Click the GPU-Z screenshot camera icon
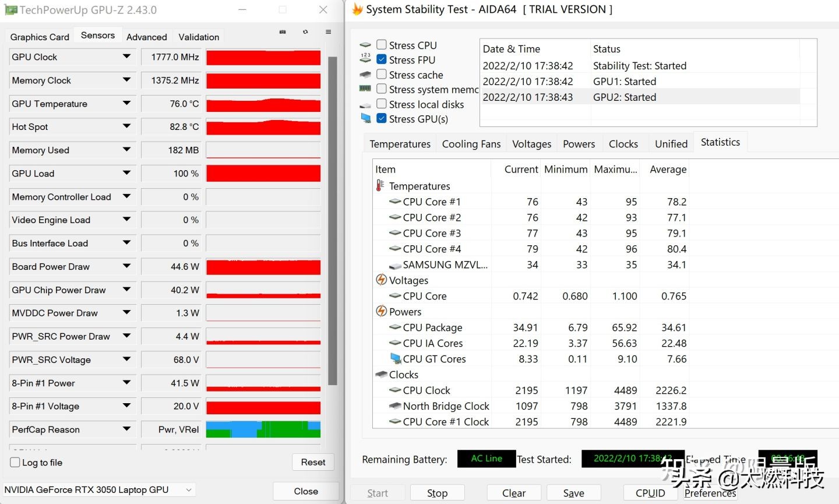The height and width of the screenshot is (504, 839). (283, 32)
